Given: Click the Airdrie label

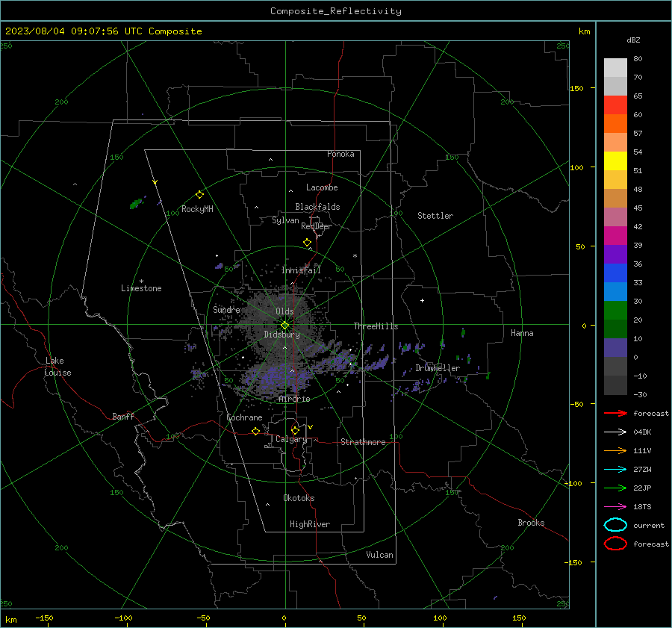Looking at the screenshot, I should pos(294,399).
